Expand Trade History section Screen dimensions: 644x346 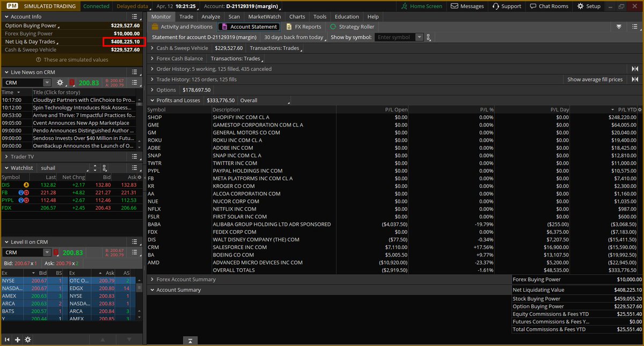pyautogui.click(x=152, y=79)
